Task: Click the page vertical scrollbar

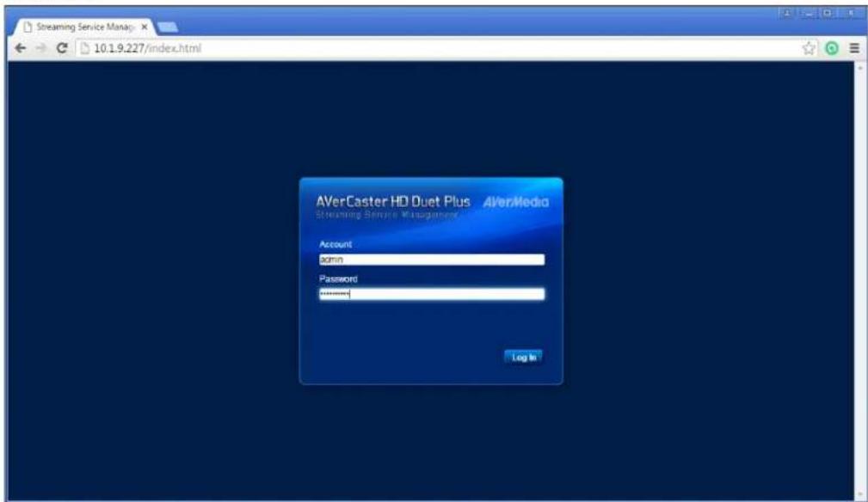Action: click(859, 281)
